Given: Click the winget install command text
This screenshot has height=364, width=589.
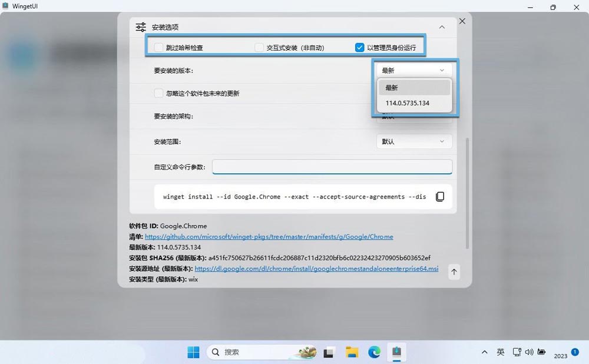Looking at the screenshot, I should pos(294,197).
